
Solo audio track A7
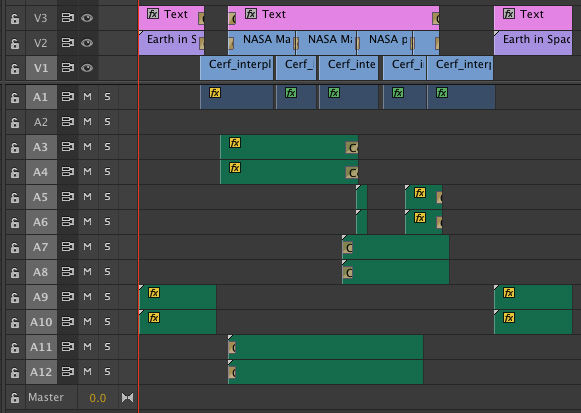(x=107, y=247)
